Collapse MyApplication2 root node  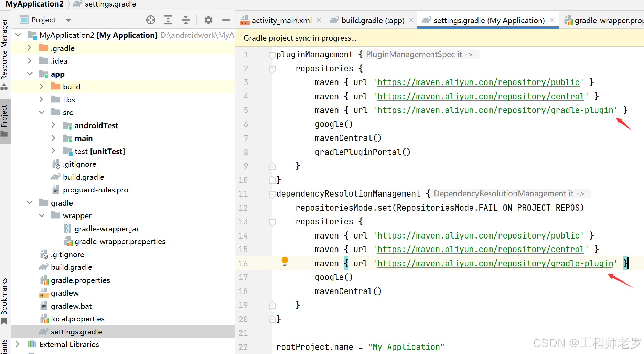coord(18,35)
